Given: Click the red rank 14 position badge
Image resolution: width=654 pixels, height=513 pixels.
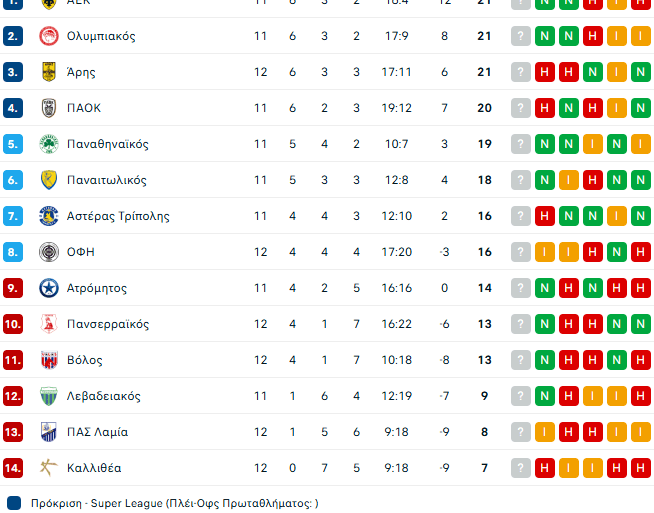Looking at the screenshot, I should coord(13,468).
